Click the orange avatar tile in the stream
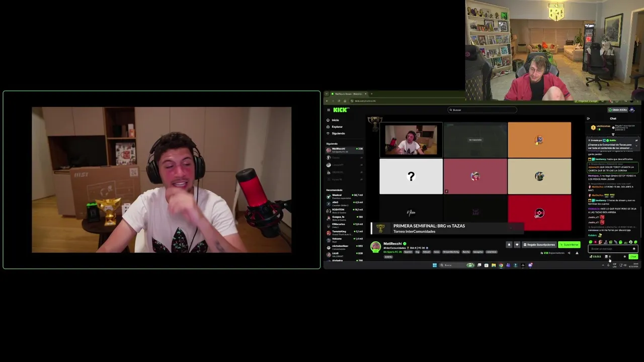 pyautogui.click(x=539, y=140)
